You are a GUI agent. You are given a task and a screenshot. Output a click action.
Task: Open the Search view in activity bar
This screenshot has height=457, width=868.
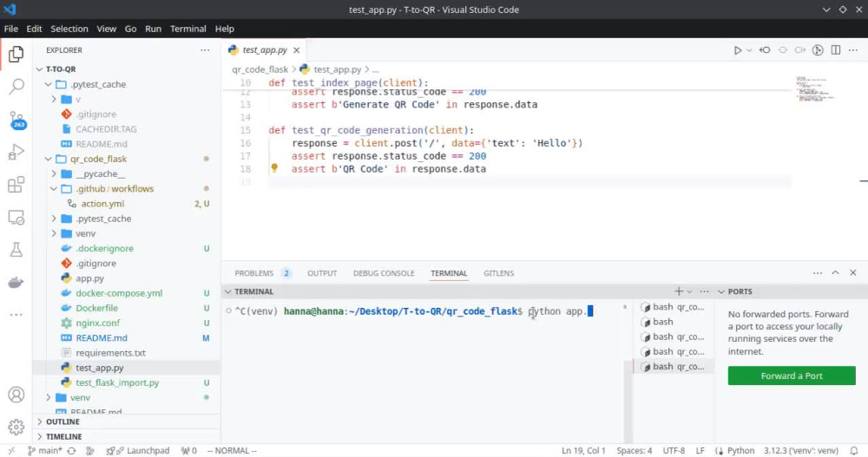pyautogui.click(x=16, y=87)
